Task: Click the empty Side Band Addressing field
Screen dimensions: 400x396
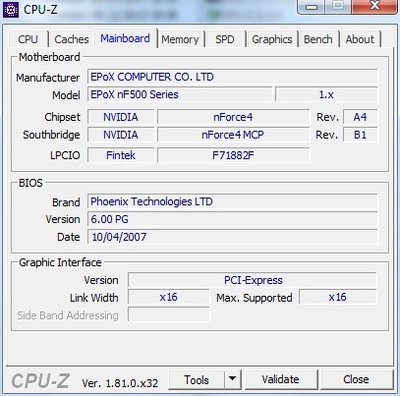Action: click(x=169, y=315)
